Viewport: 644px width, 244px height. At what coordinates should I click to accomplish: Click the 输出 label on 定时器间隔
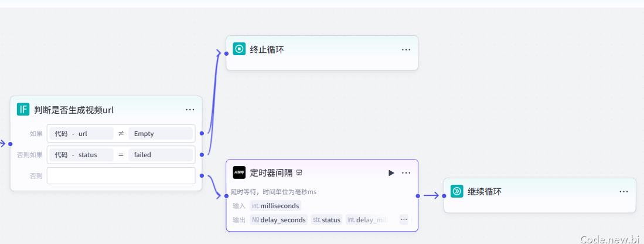239,220
